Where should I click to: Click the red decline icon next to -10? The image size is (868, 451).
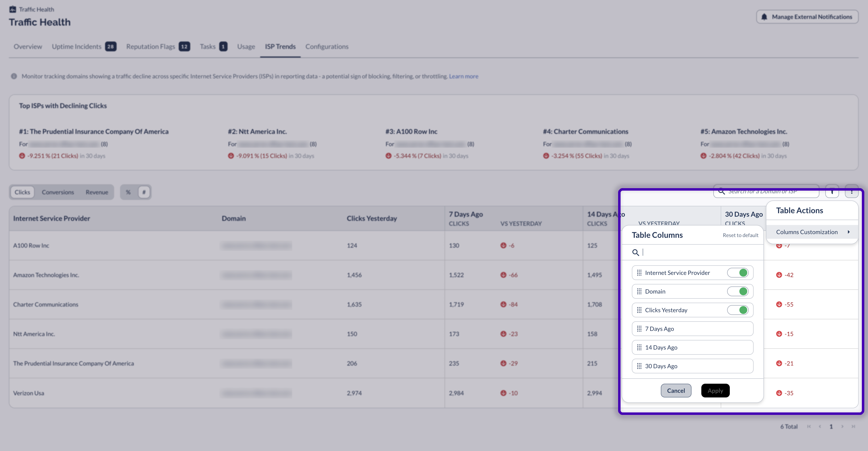coord(503,393)
